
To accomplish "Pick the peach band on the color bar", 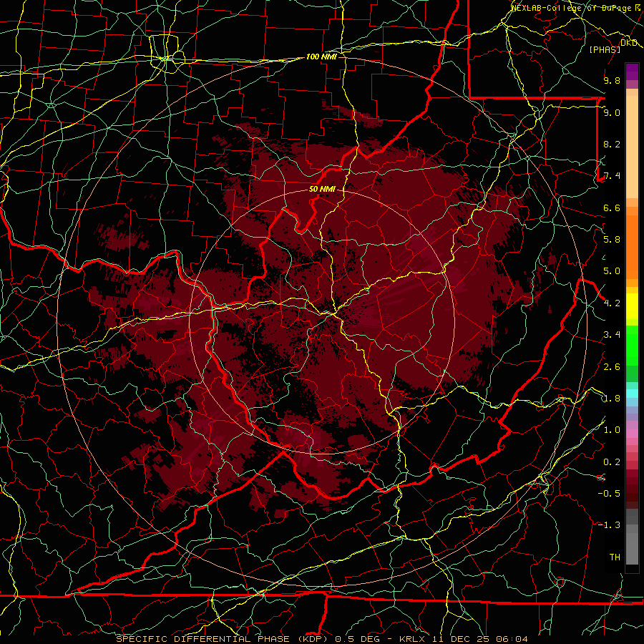I will pyautogui.click(x=632, y=147).
